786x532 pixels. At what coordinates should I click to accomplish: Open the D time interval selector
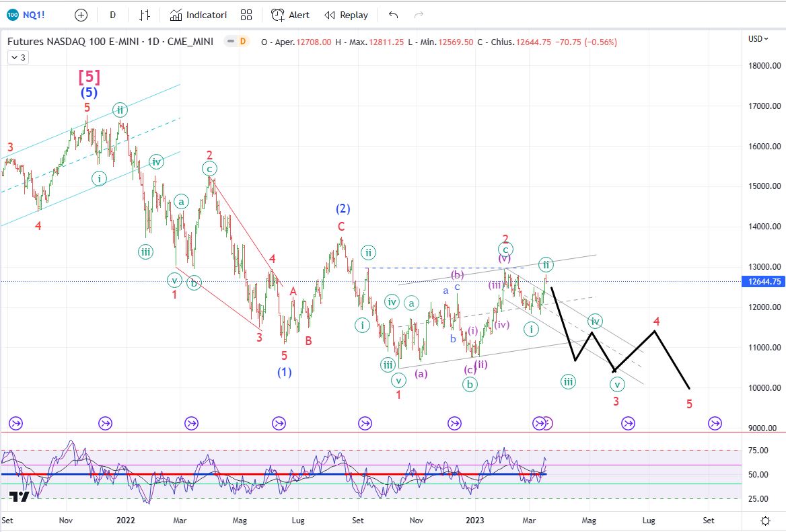pyautogui.click(x=113, y=15)
